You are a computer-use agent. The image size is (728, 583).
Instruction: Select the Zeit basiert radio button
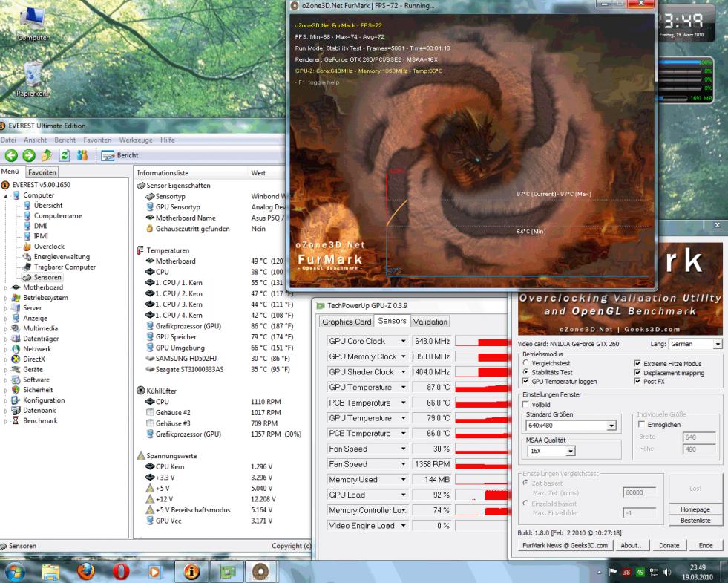(525, 483)
